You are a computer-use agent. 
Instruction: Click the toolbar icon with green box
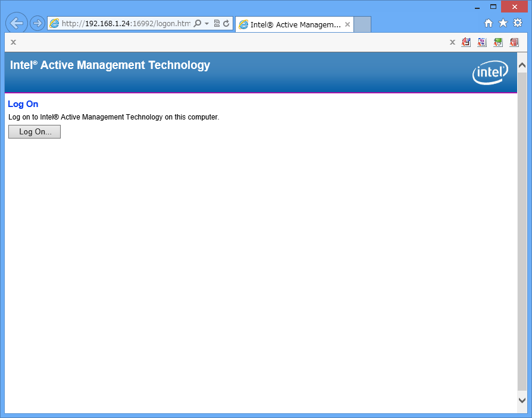pyautogui.click(x=498, y=42)
